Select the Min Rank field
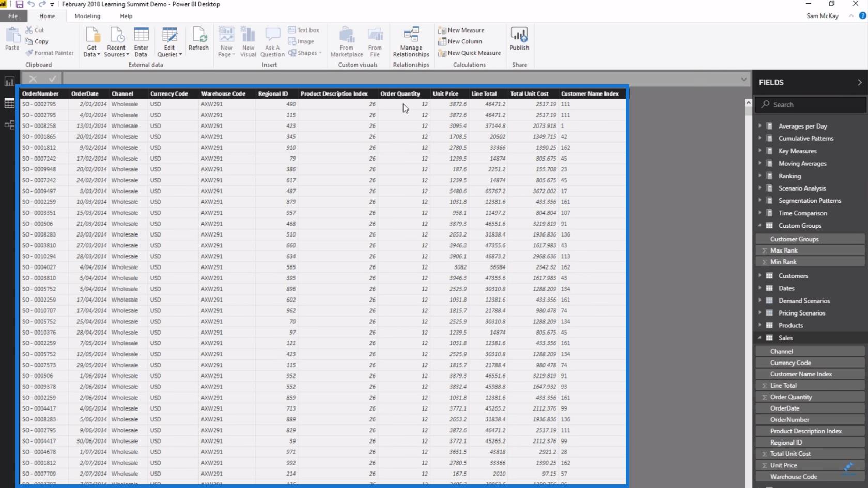 coord(810,262)
